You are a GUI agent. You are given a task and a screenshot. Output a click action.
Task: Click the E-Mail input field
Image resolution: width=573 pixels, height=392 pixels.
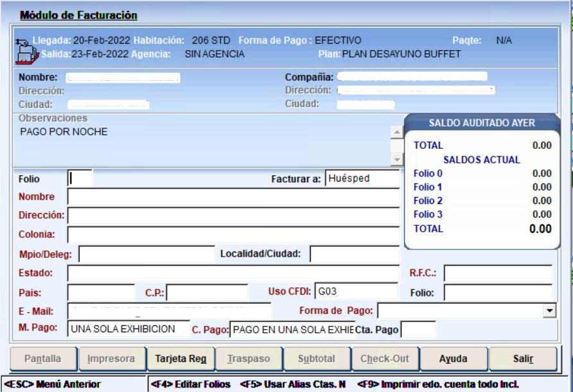170,311
